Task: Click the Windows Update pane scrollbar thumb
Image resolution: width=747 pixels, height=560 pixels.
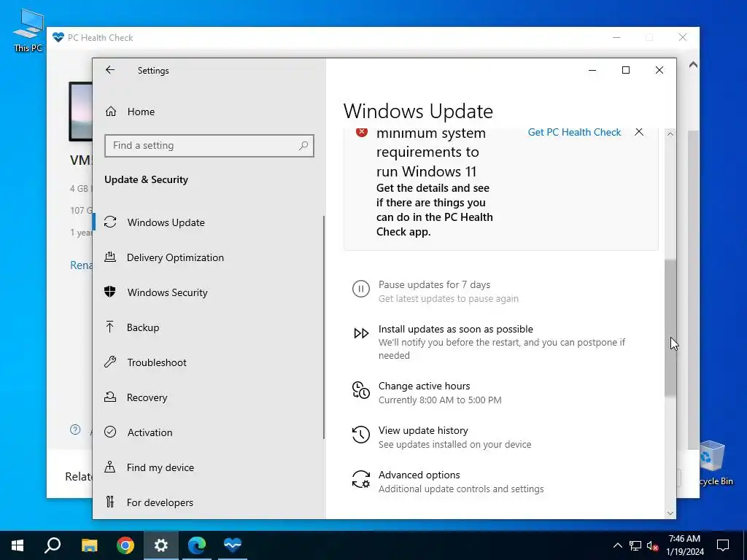Action: (x=670, y=327)
